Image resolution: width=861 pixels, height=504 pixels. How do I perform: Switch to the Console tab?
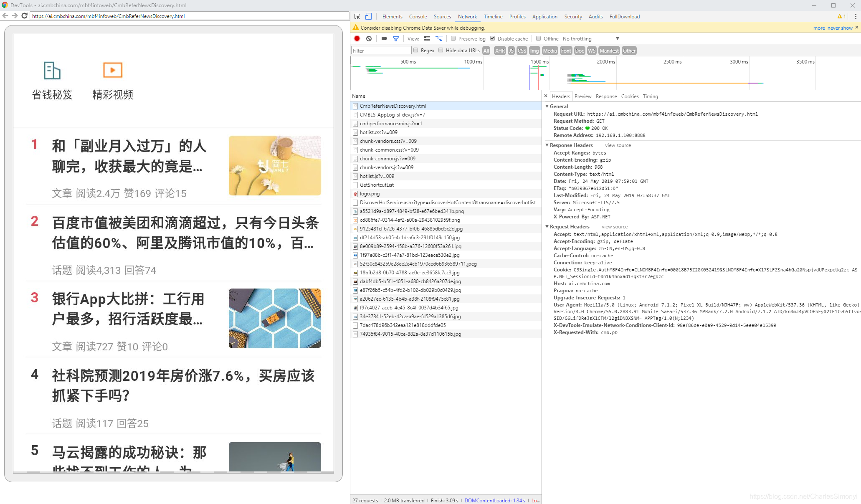click(x=418, y=16)
